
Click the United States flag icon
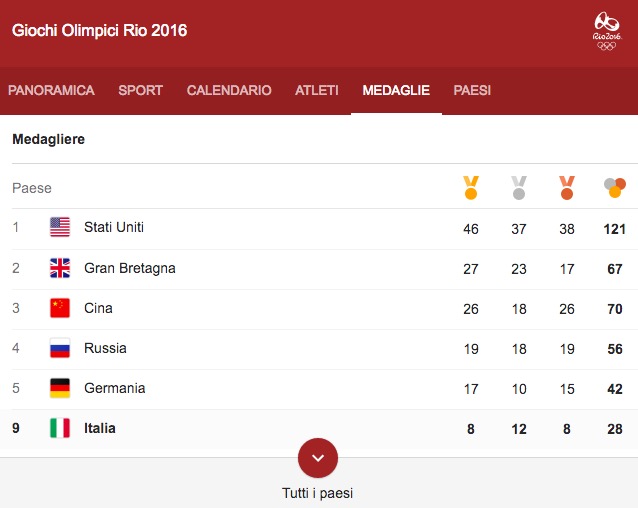[60, 228]
